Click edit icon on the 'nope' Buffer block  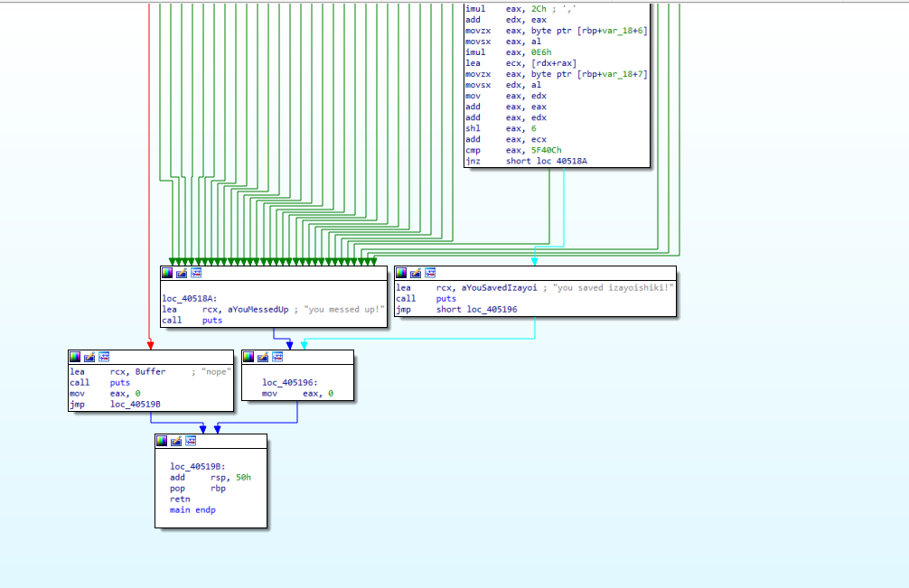[90, 357]
